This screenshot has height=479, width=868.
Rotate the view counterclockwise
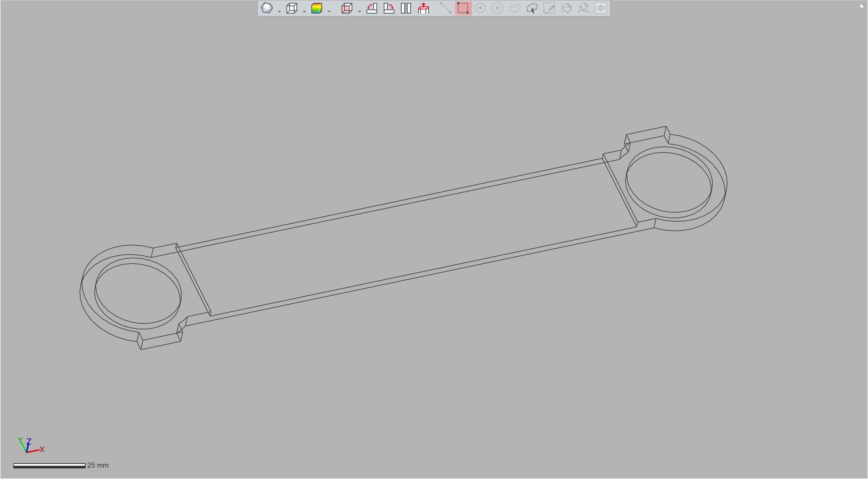372,8
